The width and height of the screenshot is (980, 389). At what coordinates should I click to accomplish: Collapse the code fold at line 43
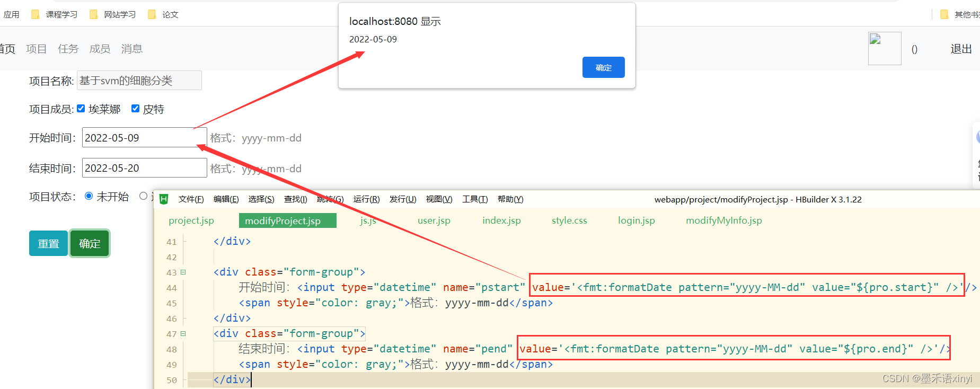tap(183, 272)
